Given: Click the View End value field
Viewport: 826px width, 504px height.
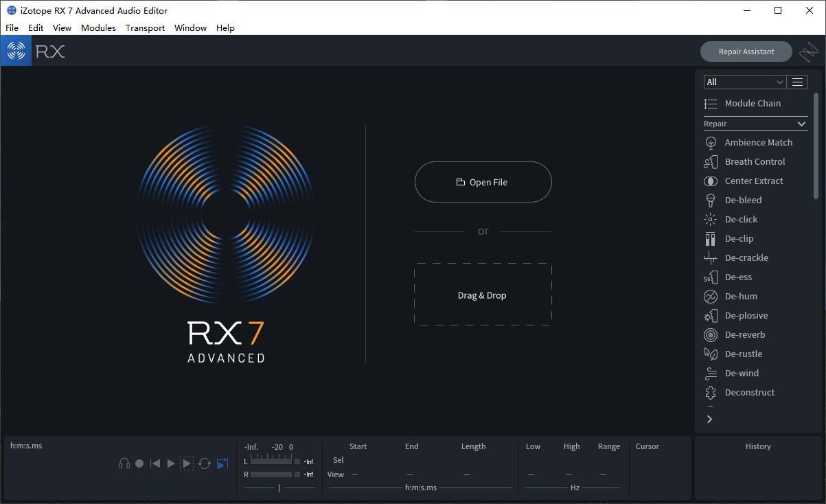Looking at the screenshot, I should click(410, 474).
